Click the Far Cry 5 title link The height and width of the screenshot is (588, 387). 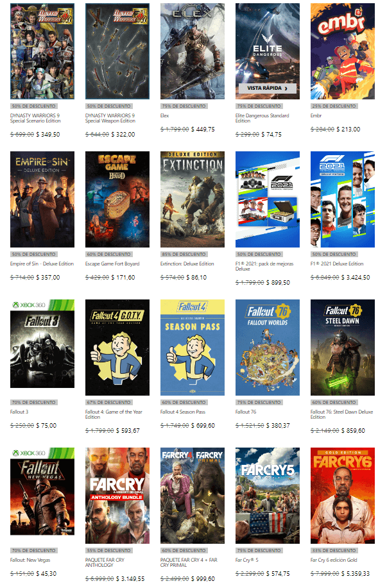tap(246, 560)
